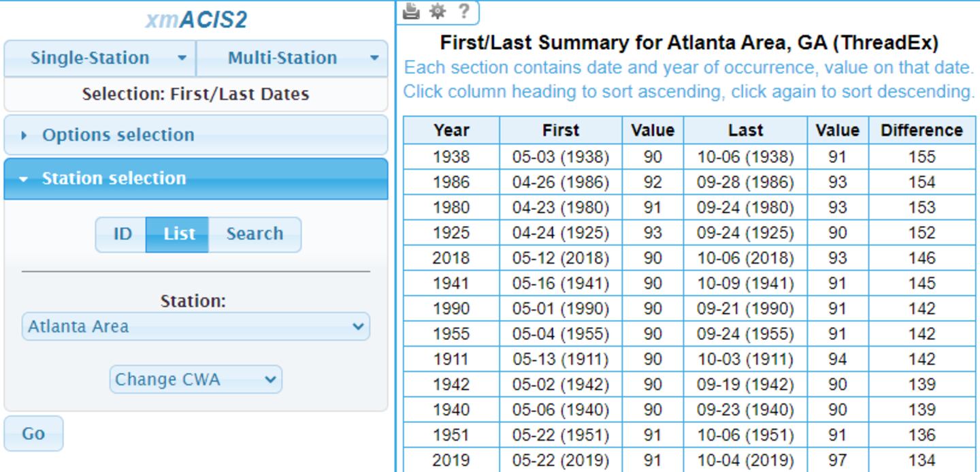Open settings via the gear icon
Image resolution: width=980 pixels, height=472 pixels.
(438, 11)
